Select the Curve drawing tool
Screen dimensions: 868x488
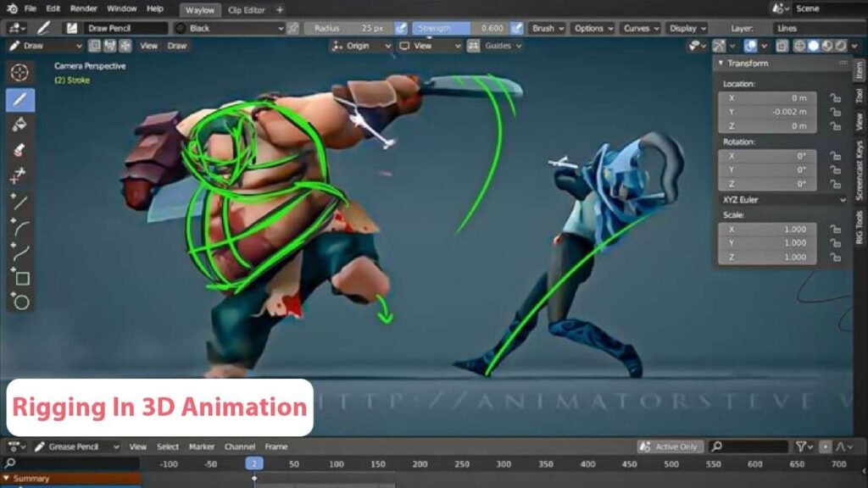tap(20, 252)
